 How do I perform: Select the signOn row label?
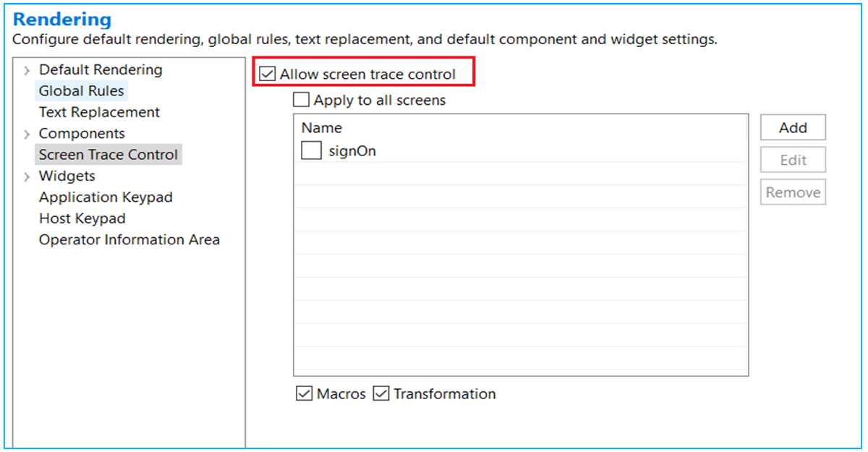(352, 151)
